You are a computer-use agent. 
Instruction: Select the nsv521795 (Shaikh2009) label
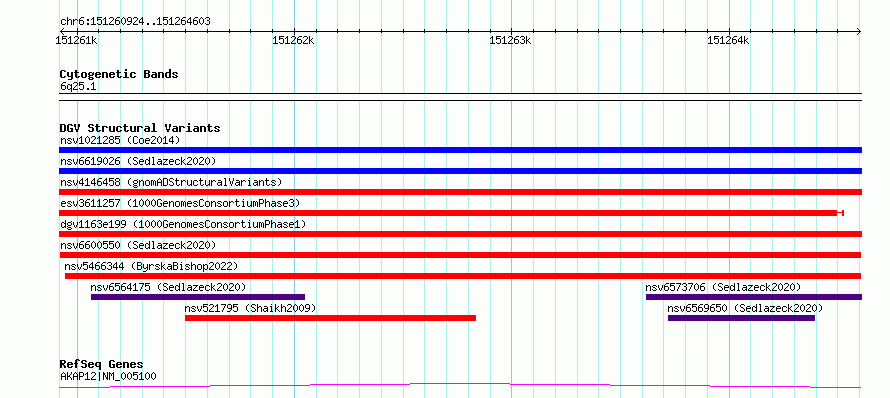coord(250,308)
